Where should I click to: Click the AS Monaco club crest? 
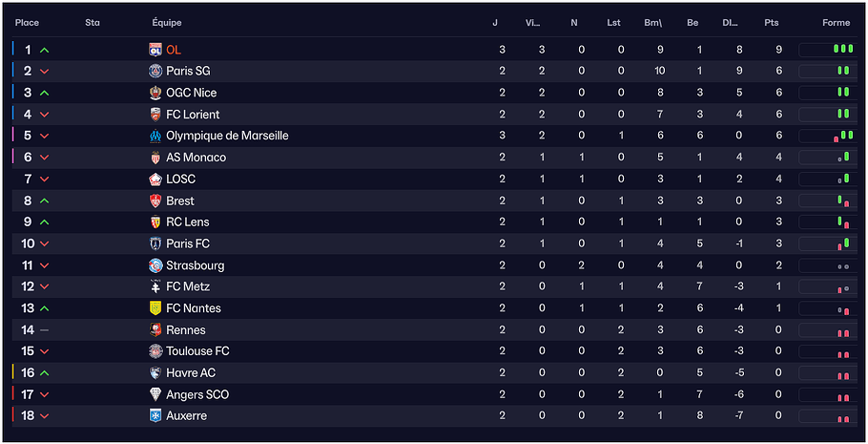(x=155, y=158)
